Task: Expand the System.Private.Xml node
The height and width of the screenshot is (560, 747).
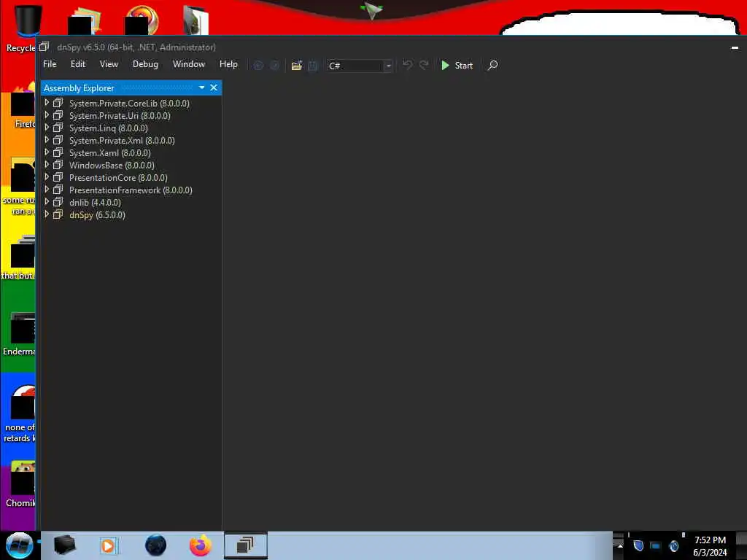Action: pyautogui.click(x=47, y=139)
